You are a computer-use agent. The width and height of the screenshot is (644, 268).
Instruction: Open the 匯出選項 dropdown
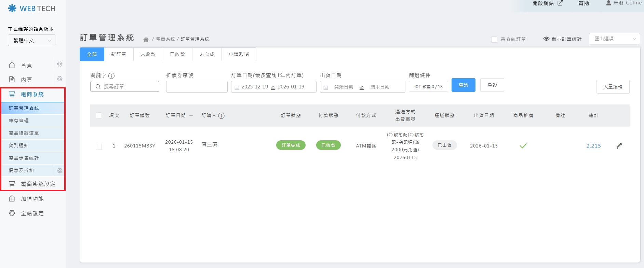[x=614, y=39]
